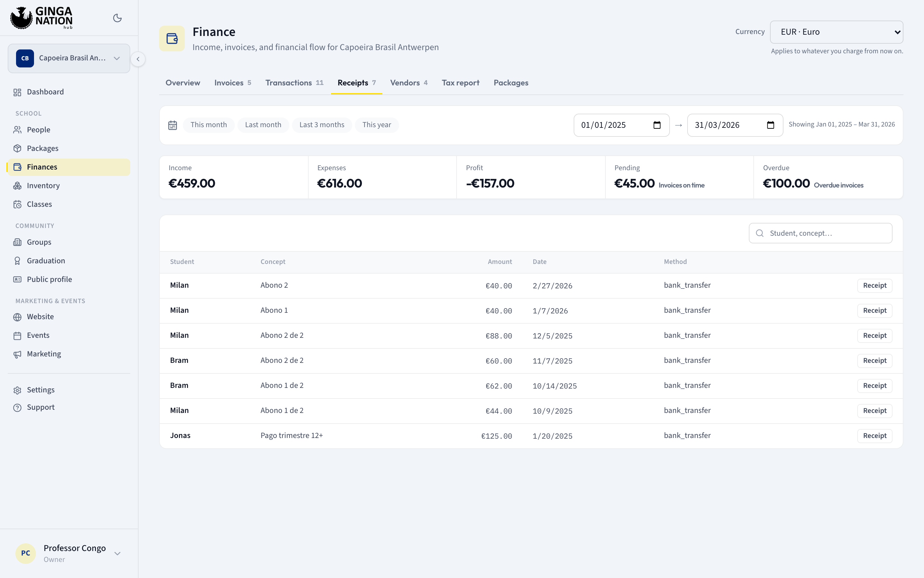Open start date calendar picker

(657, 125)
